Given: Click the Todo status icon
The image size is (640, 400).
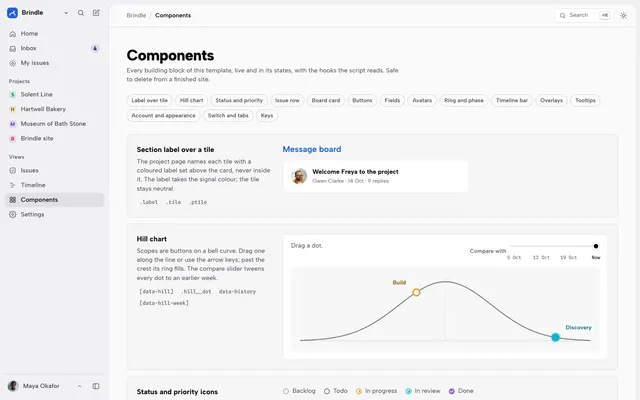Looking at the screenshot, I should [327, 391].
